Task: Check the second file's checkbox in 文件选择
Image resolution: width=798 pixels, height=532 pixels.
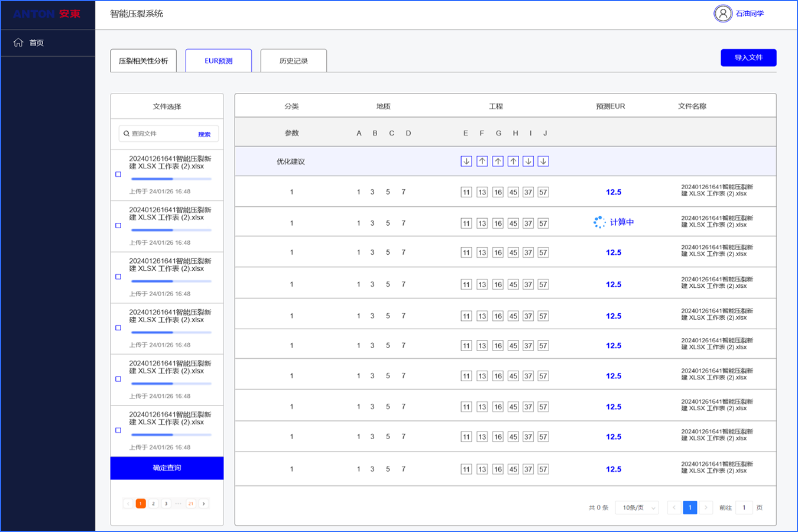Action: (118, 226)
